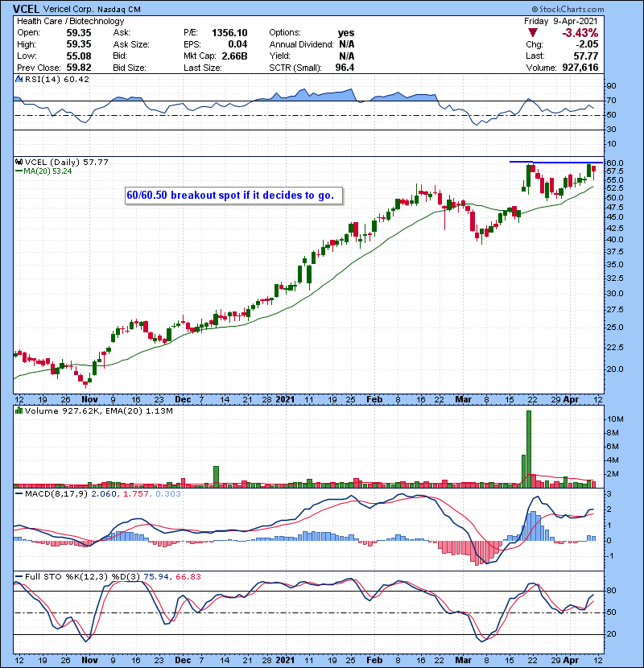Click the RSI value 60.42
The height and width of the screenshot is (668, 644).
pos(75,79)
